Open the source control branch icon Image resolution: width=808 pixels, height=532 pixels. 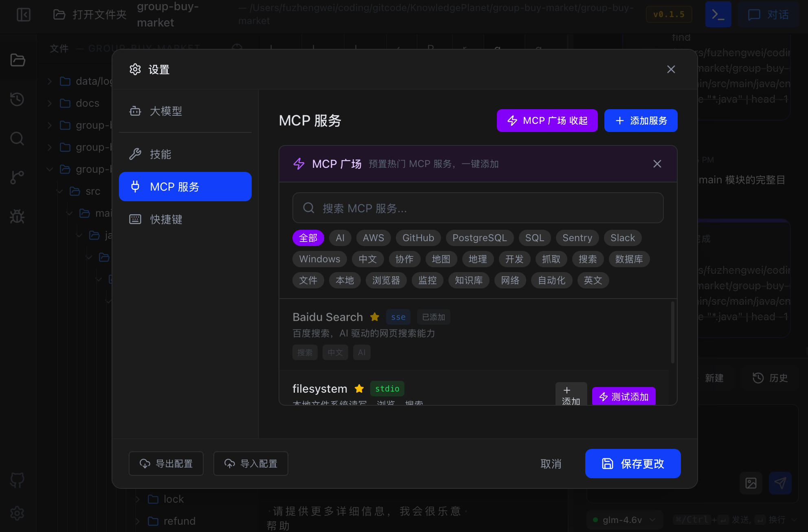(17, 177)
